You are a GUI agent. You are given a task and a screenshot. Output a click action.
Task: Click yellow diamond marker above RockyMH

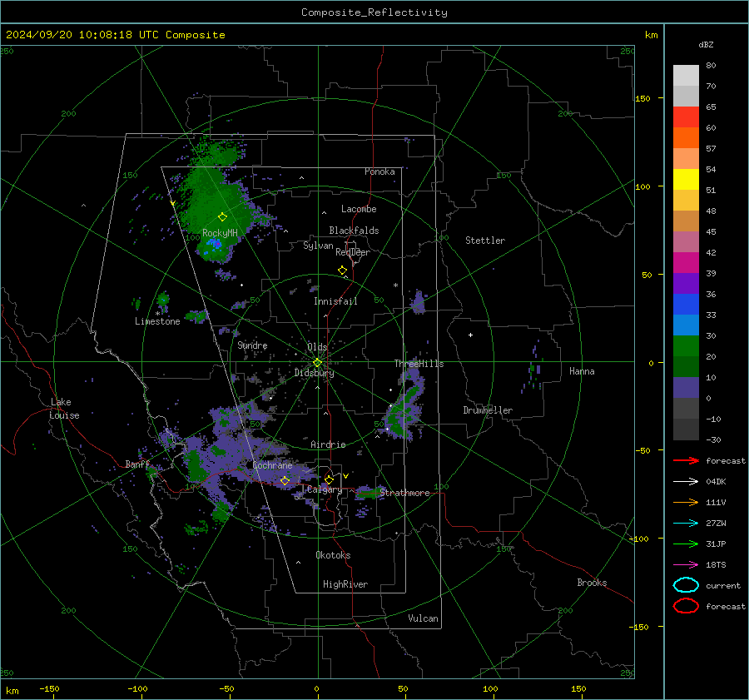click(x=222, y=217)
